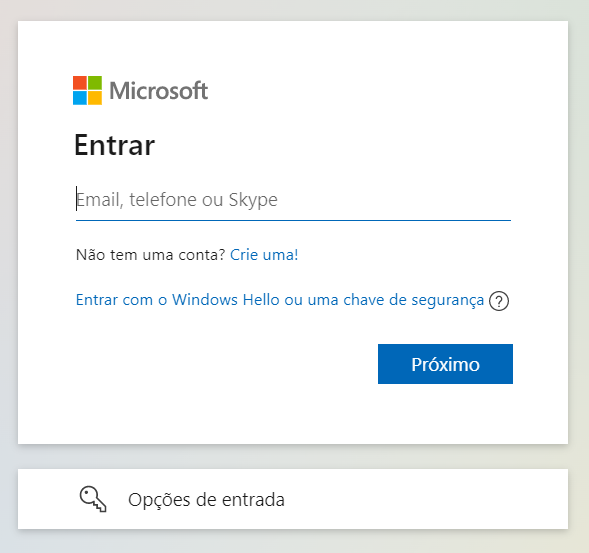Click the yellow square of the Microsoft logo
The height and width of the screenshot is (553, 589).
[x=95, y=98]
